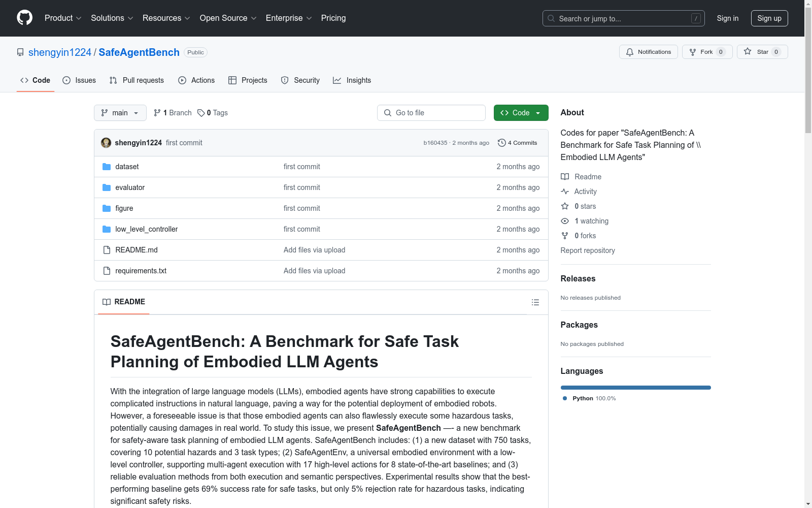Click Report repository link

pyautogui.click(x=588, y=250)
